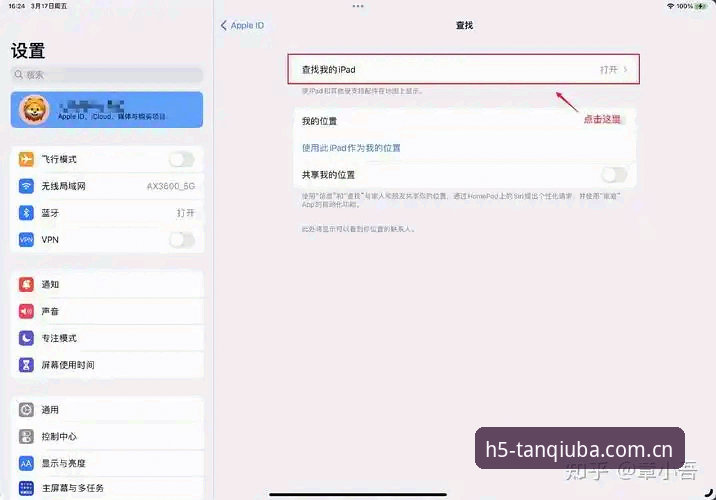
Task: Open 飞行模式 settings row label
Action: click(x=59, y=159)
